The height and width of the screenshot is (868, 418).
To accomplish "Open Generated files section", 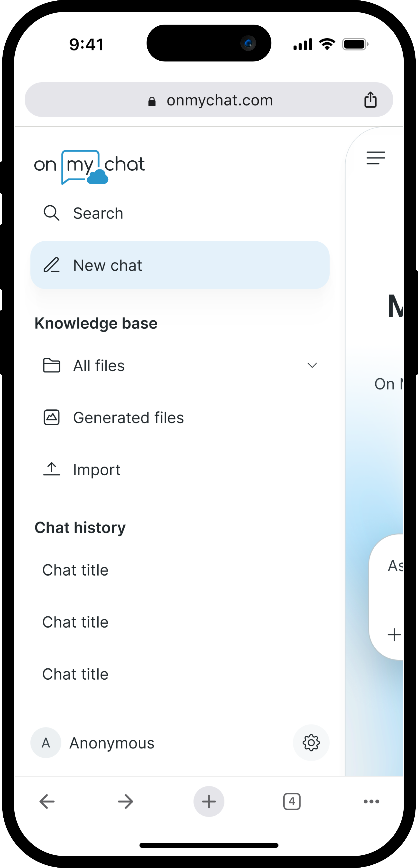I will pyautogui.click(x=128, y=417).
